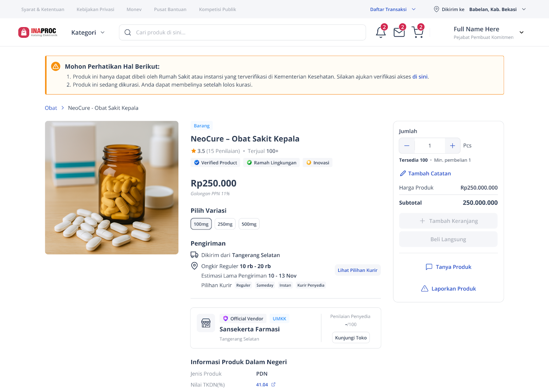The image size is (549, 392).
Task: Open Kompetisi Publik menu item
Action: pyautogui.click(x=218, y=9)
